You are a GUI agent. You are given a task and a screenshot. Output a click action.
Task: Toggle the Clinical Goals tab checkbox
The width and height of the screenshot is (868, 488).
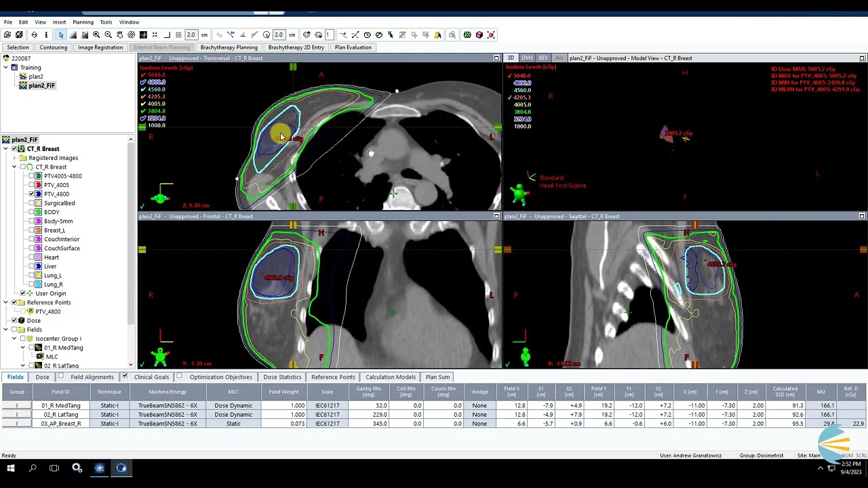pos(125,377)
